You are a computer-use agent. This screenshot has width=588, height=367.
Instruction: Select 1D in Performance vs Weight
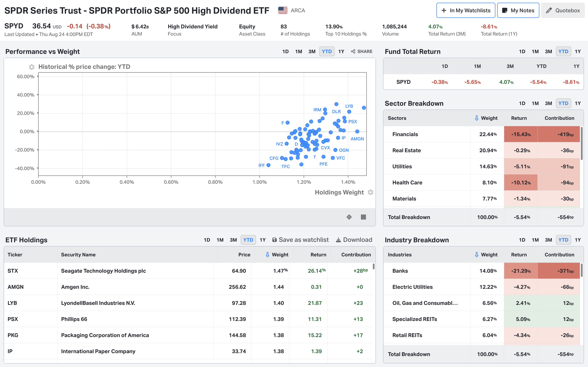pos(286,51)
